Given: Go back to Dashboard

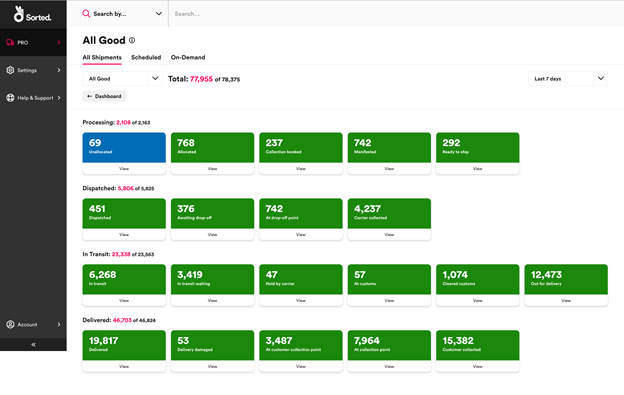Looking at the screenshot, I should 104,96.
